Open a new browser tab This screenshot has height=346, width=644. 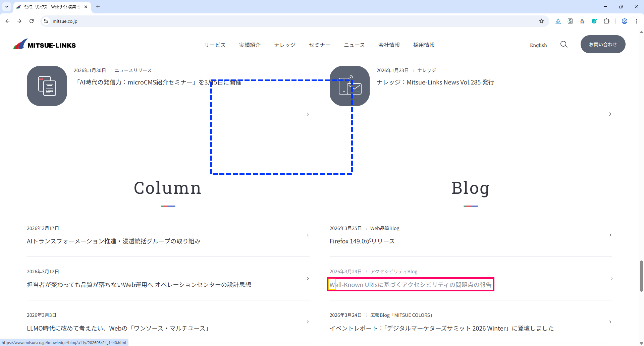point(98,7)
